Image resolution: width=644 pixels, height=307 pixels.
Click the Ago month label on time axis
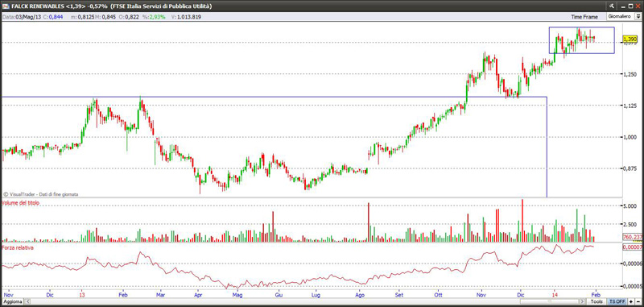coord(360,295)
